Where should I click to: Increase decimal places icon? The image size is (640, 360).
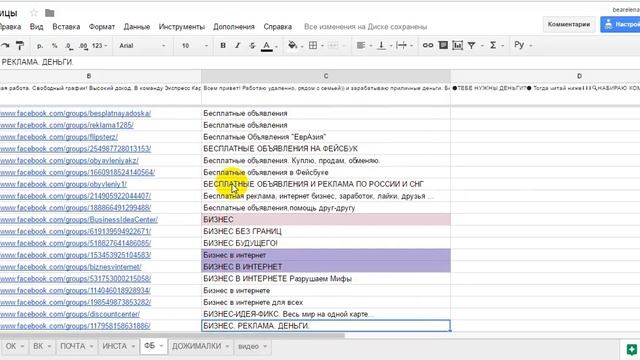tap(83, 46)
